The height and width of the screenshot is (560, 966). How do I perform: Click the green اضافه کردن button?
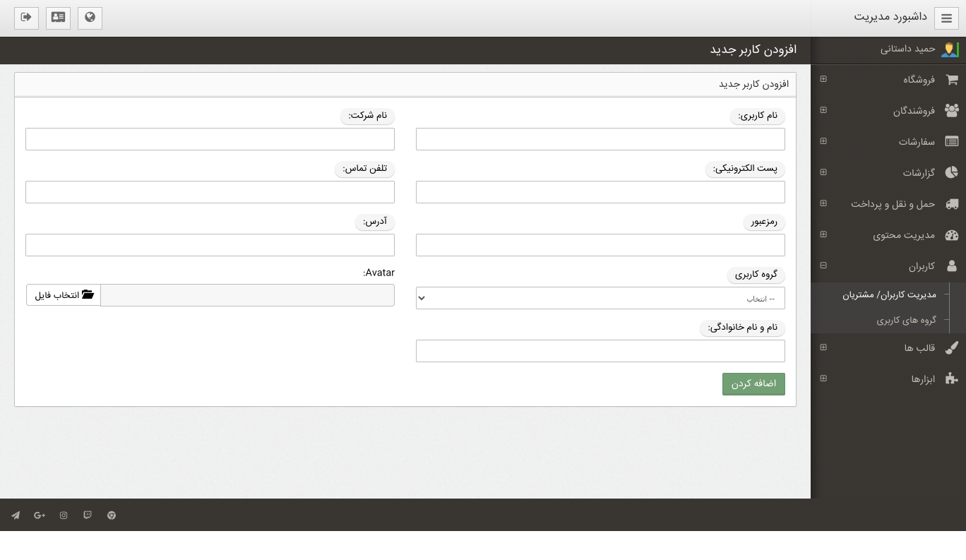(x=753, y=384)
